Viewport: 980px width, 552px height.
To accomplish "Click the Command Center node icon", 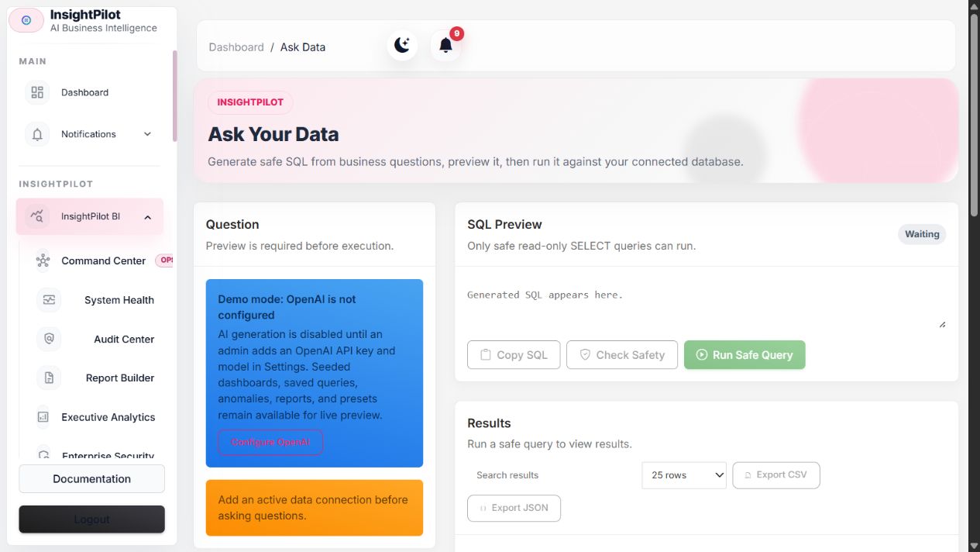I will click(x=43, y=260).
